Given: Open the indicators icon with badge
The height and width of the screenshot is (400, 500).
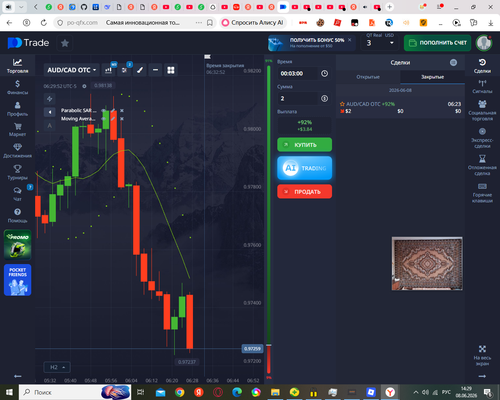Looking at the screenshot, I should (124, 70).
